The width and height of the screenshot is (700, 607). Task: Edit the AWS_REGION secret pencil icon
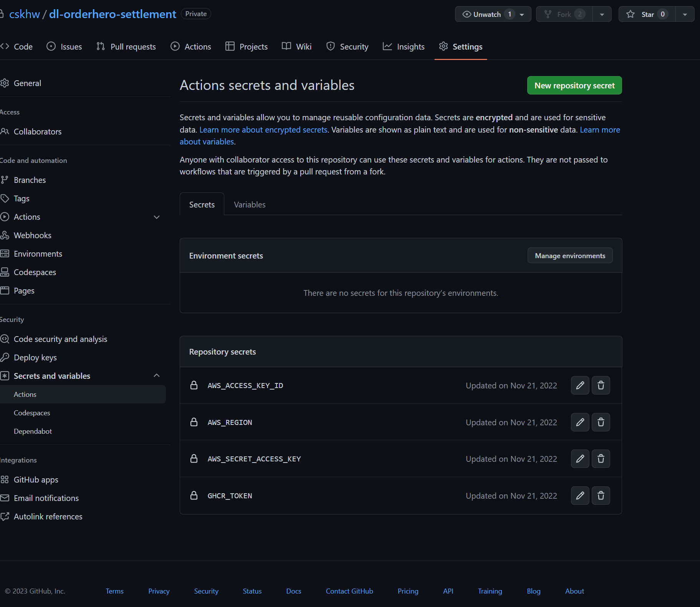click(x=580, y=422)
